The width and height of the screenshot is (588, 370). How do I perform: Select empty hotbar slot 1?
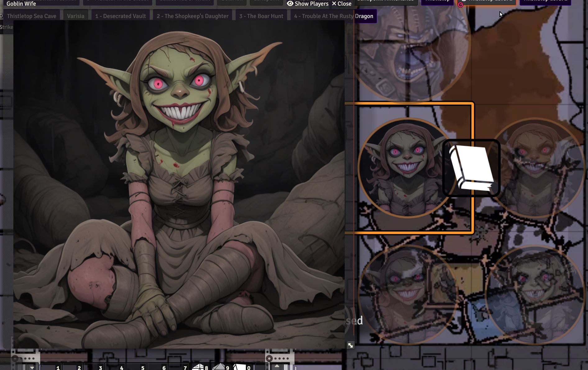pyautogui.click(x=52, y=367)
